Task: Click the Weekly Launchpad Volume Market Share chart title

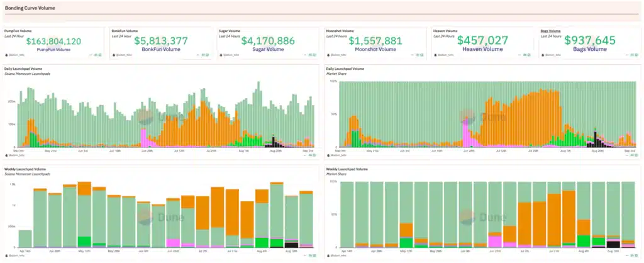Action: pyautogui.click(x=347, y=169)
